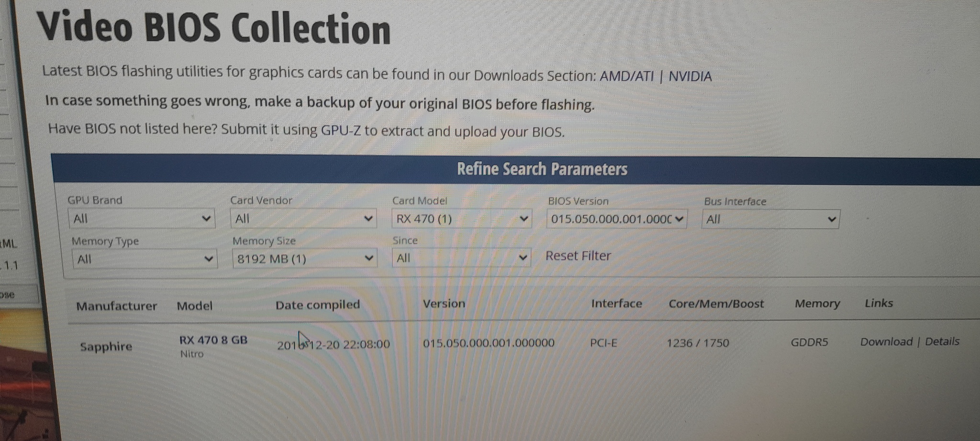Viewport: 980px width, 441px height.
Task: Open the AMD/ATI downloads link
Action: pyautogui.click(x=626, y=76)
